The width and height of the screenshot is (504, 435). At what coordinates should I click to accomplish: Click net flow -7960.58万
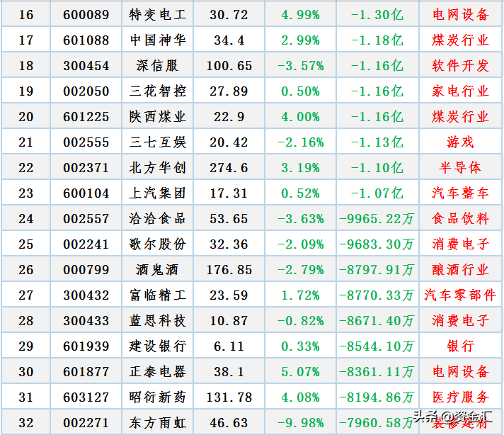(x=377, y=423)
